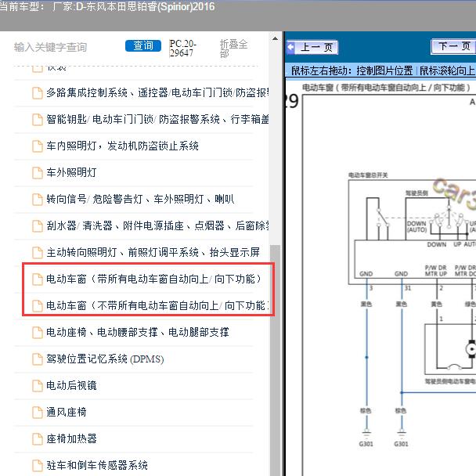Open 车内照明灯，发动机防盗锁止系统 entry
The width and height of the screenshot is (476, 476).
tap(122, 146)
